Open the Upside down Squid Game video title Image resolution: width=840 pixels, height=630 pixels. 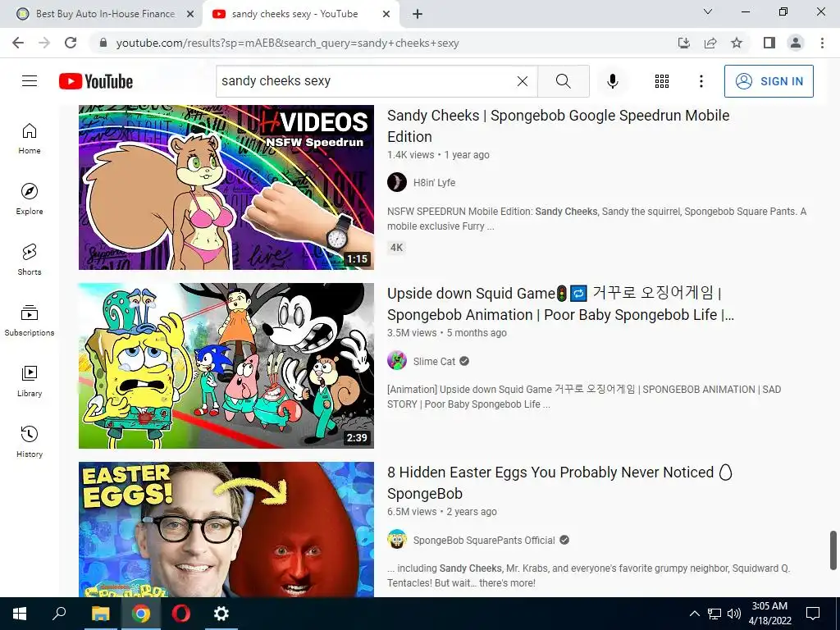[560, 304]
